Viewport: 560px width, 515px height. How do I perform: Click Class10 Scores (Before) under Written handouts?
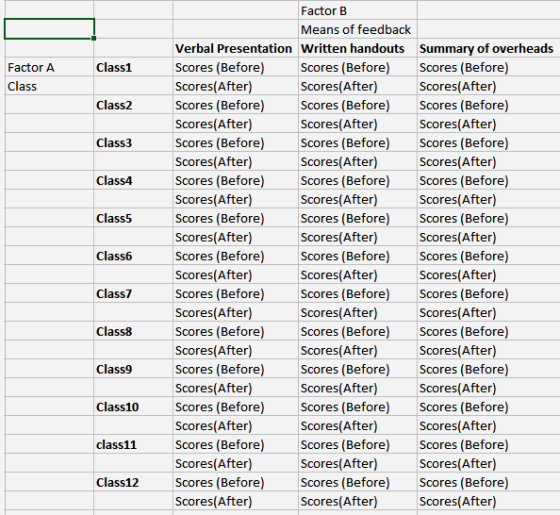[x=358, y=407]
